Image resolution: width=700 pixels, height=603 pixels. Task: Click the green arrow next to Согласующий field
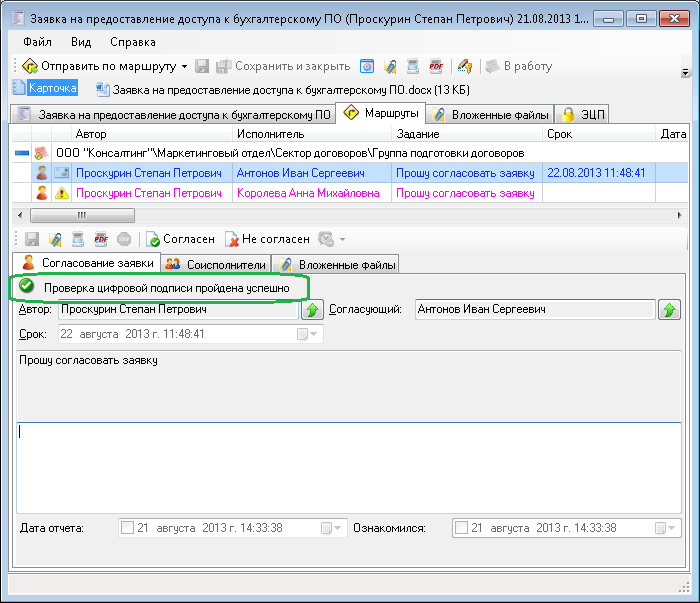point(669,310)
